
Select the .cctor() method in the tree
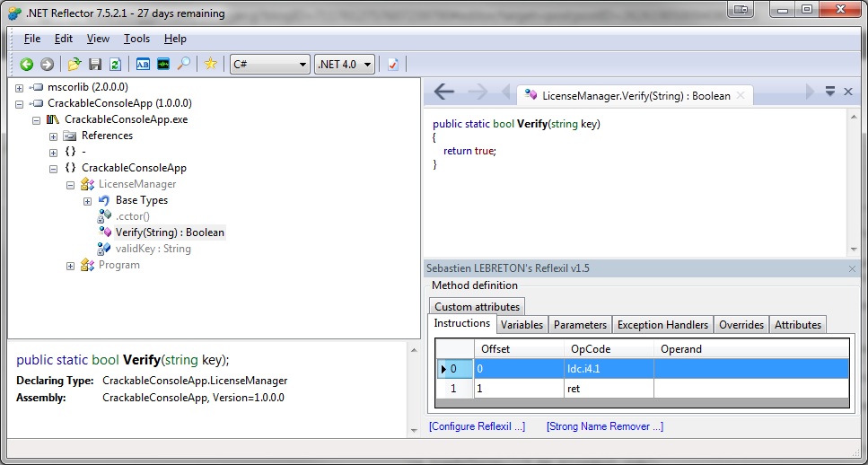pos(132,216)
